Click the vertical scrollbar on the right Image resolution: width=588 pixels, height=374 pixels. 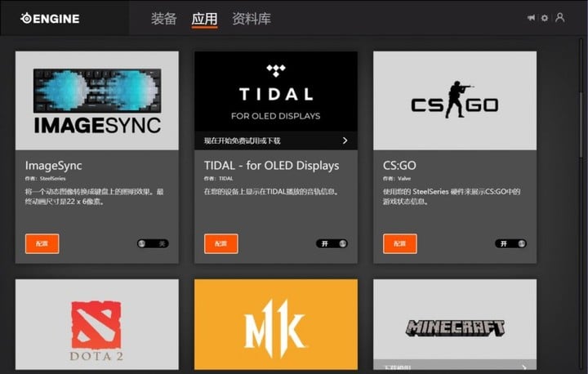581,124
